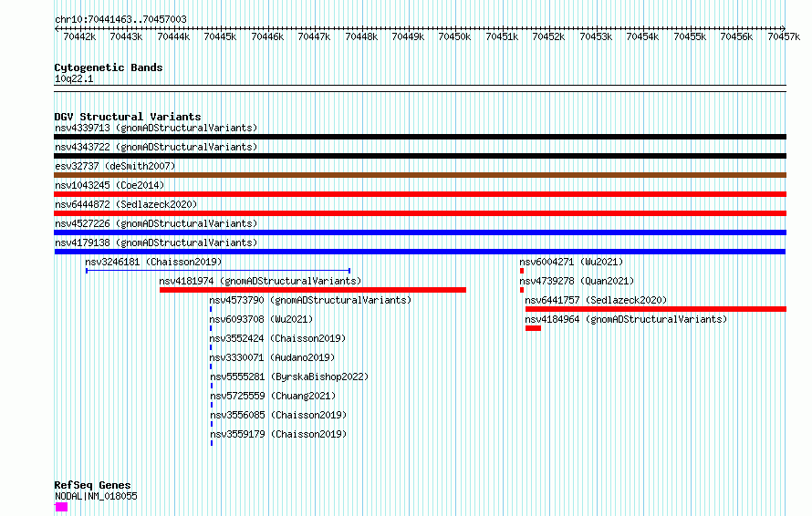Click the NODAL|NM_018055 gene label

pyautogui.click(x=96, y=496)
